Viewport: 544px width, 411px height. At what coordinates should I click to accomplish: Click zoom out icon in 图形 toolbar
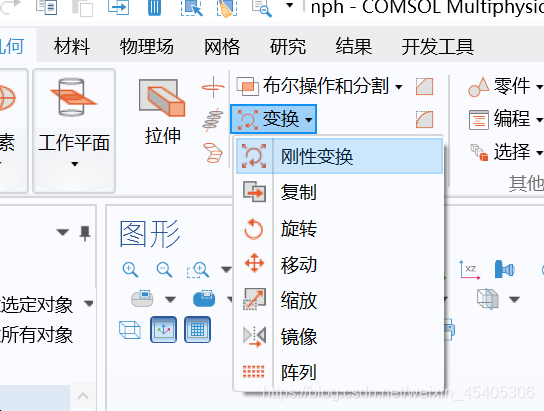coord(164,269)
